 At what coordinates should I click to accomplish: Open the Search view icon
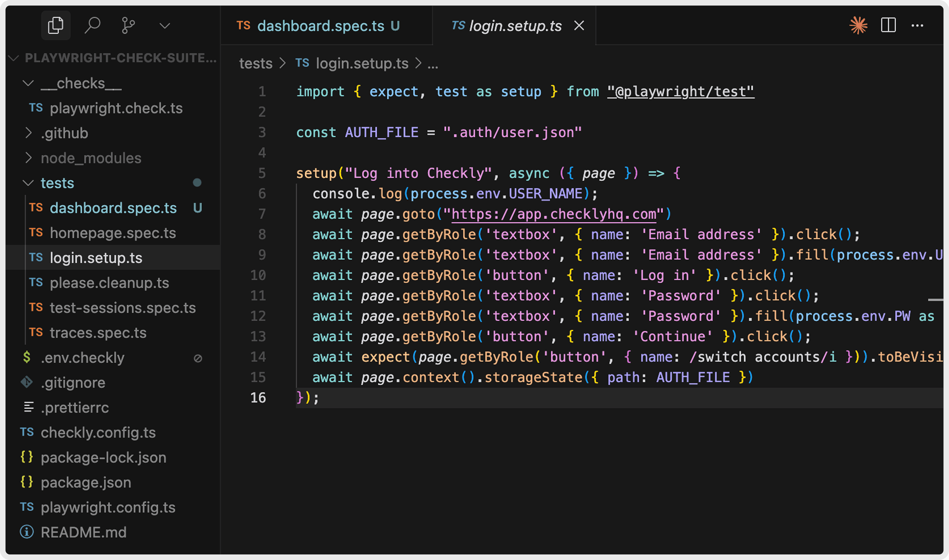[92, 26]
